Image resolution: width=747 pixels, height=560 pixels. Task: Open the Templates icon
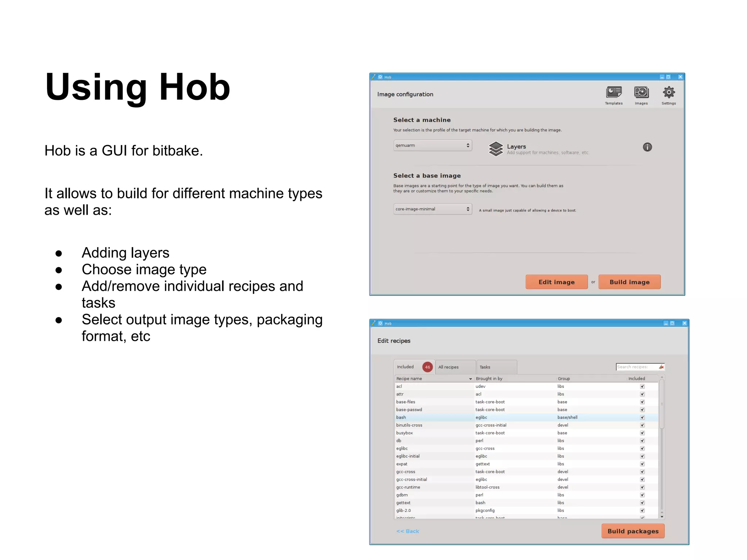(614, 92)
